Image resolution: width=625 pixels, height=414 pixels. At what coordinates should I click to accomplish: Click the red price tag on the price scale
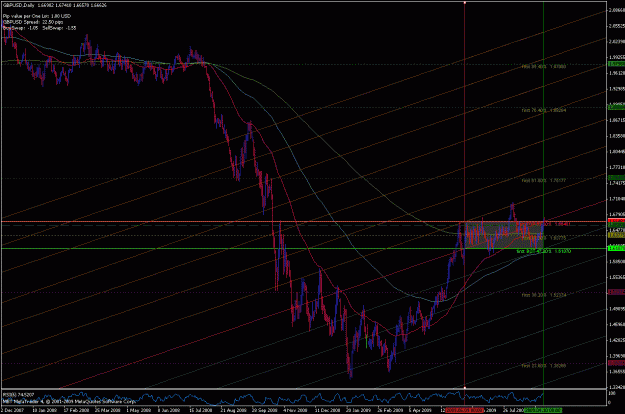pyautogui.click(x=616, y=221)
